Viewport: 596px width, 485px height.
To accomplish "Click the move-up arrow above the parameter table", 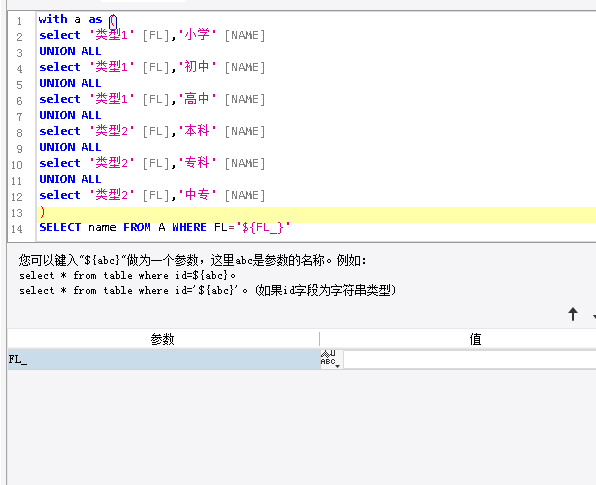I will click(x=573, y=314).
